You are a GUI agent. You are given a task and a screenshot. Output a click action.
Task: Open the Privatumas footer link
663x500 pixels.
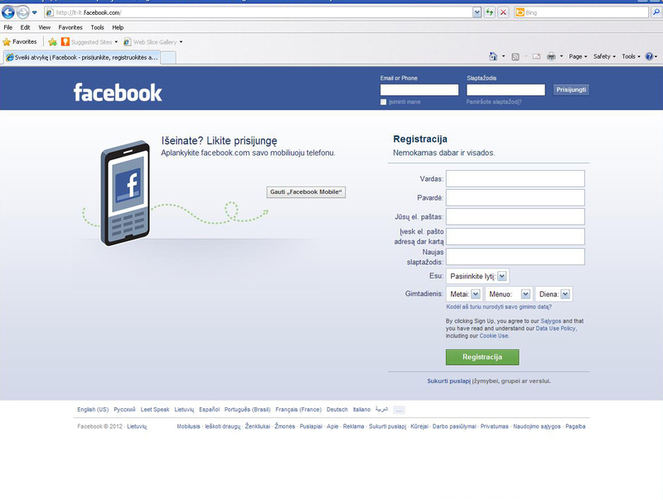coord(494,426)
